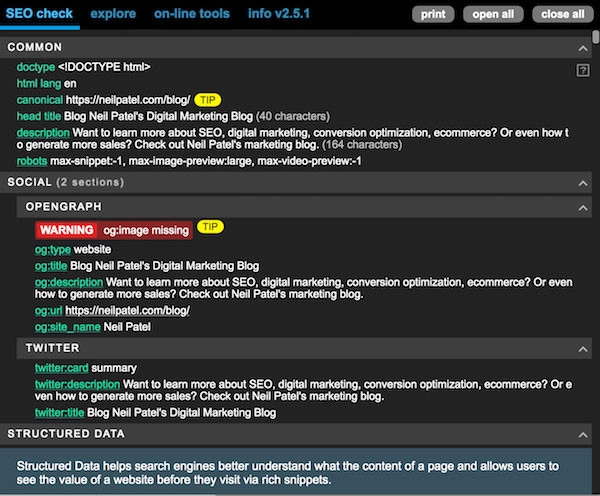Screen dimensions: 600x496
Task: Collapse the STRUCTURED DATA section
Action: (582, 434)
